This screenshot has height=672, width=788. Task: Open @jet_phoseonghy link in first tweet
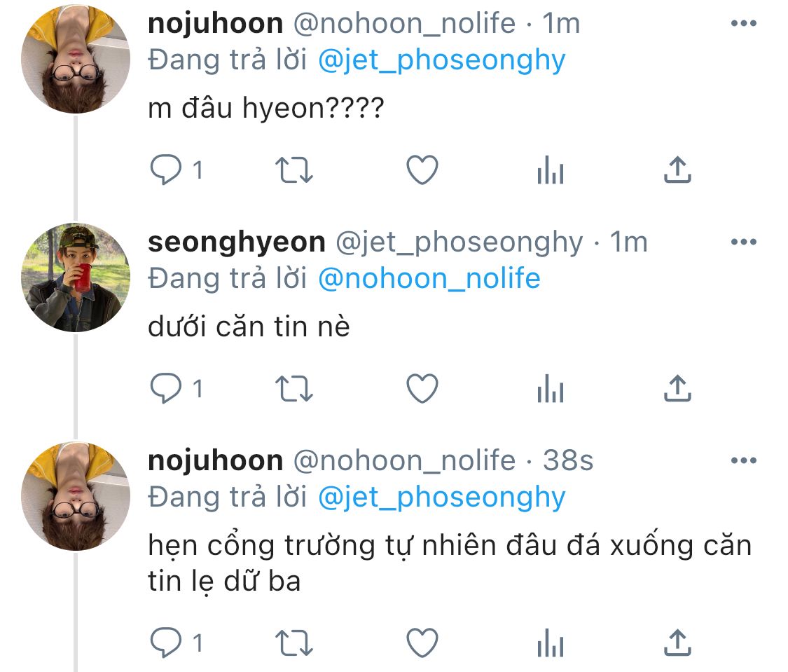[441, 60]
